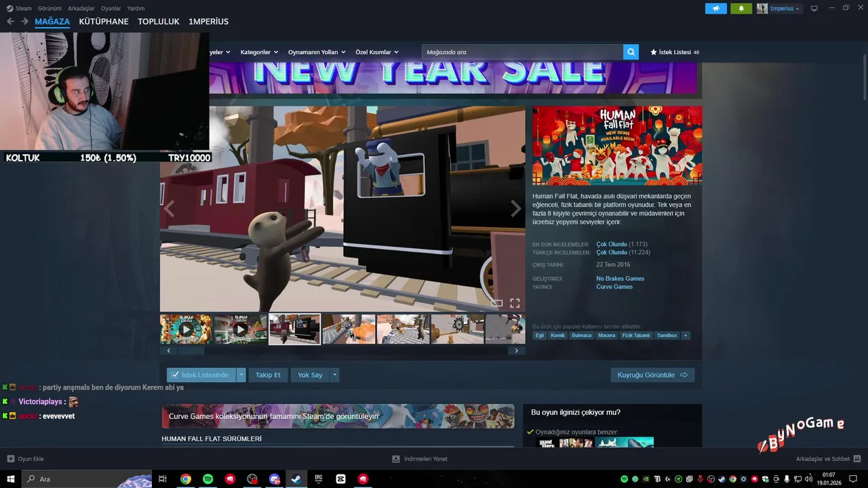868x488 pixels.
Task: Switch to the TOPLULUK tab
Action: point(159,22)
